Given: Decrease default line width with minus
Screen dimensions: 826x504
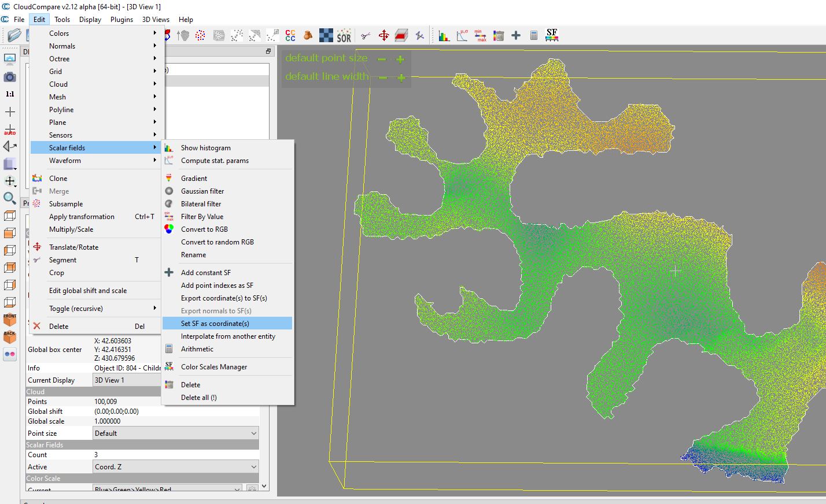Looking at the screenshot, I should tap(382, 77).
